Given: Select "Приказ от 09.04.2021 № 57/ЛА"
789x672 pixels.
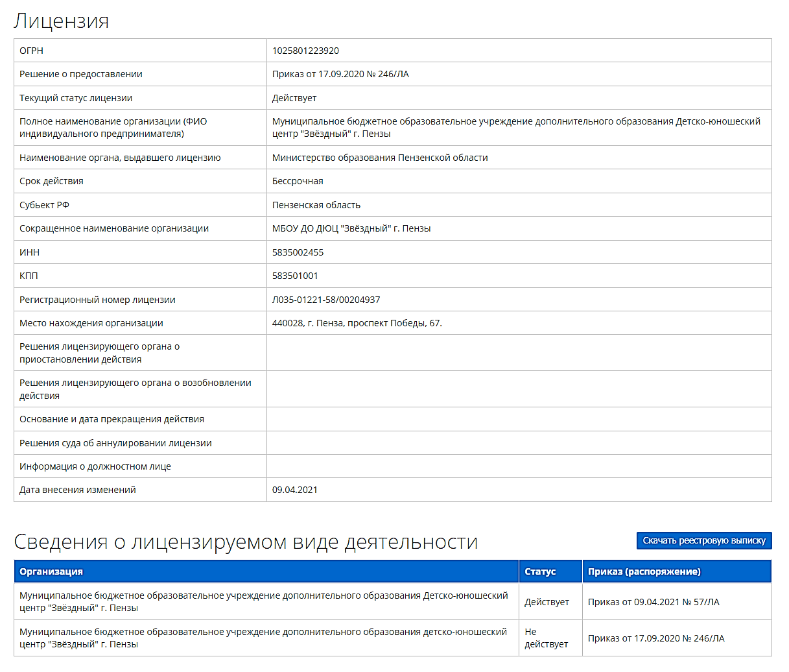Looking at the screenshot, I should coord(654,602).
